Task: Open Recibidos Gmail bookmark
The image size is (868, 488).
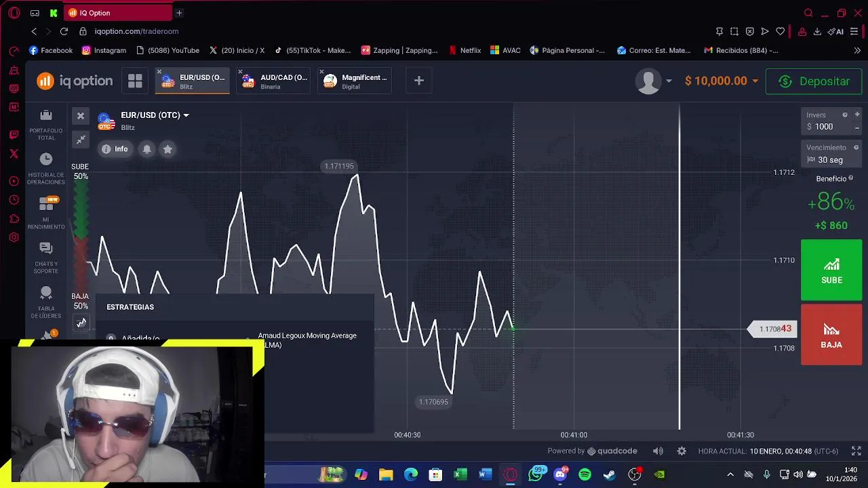Action: 741,50
